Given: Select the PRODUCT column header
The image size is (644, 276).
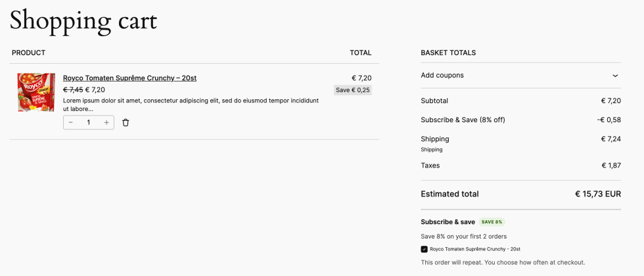Looking at the screenshot, I should coord(29,53).
